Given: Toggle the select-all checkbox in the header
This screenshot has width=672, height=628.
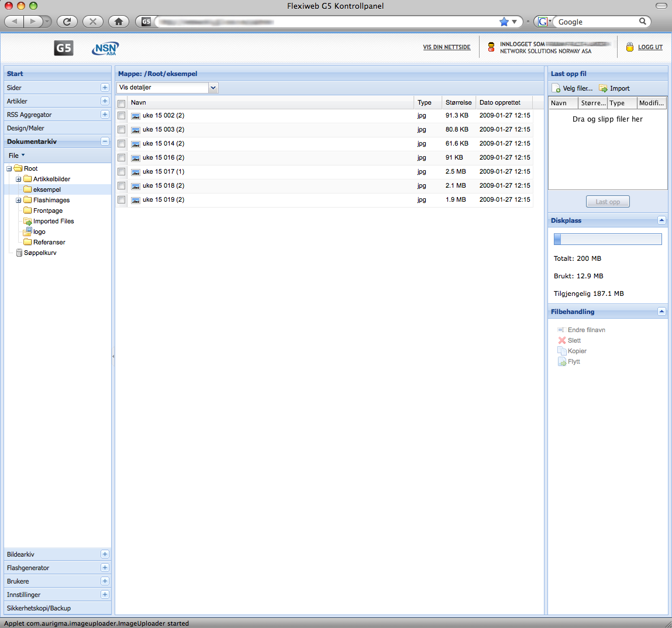Looking at the screenshot, I should (122, 103).
